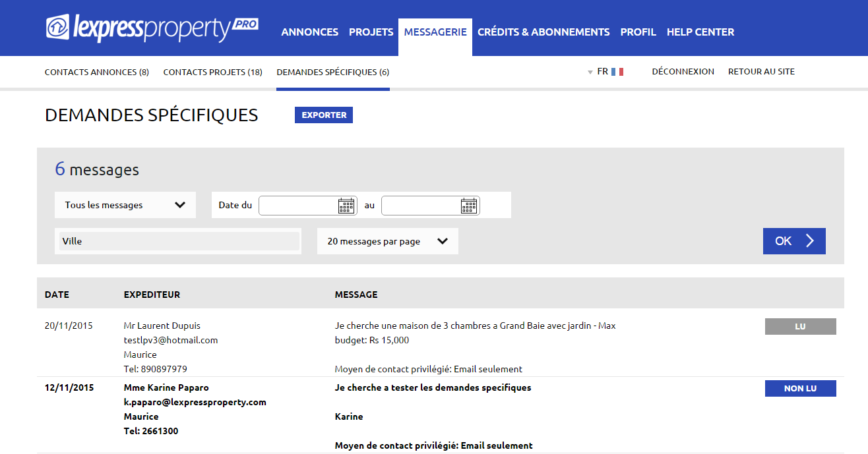Screen dimensions: 868x454
Task: Open 'Tous les messages' filter dropdown
Action: (x=125, y=205)
